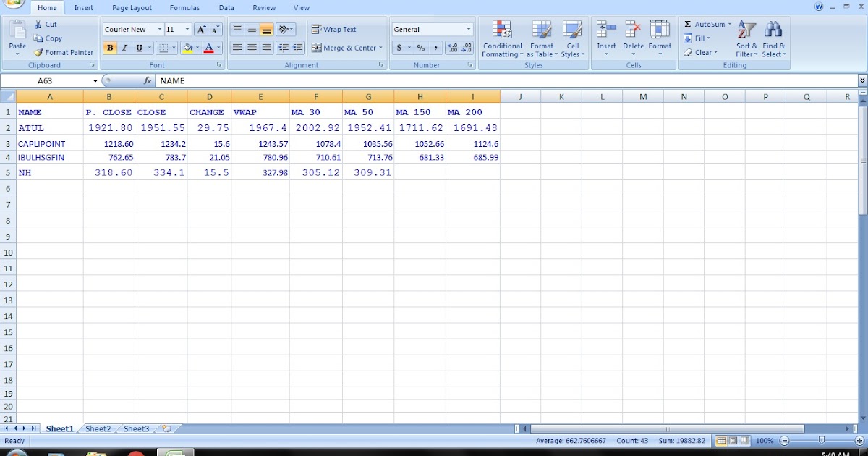This screenshot has width=868, height=456.
Task: Align text left
Action: (x=237, y=48)
